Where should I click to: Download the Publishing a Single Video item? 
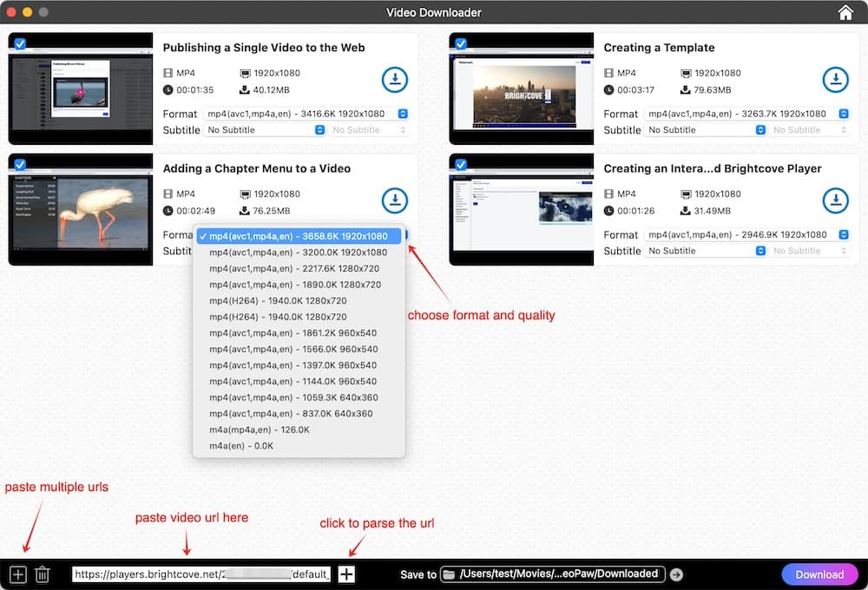(x=395, y=80)
